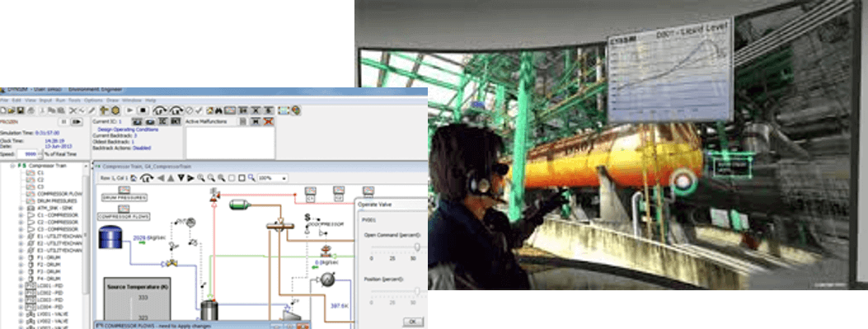The width and height of the screenshot is (868, 329).
Task: Click the Save disk toolbar icon
Action: (x=20, y=110)
